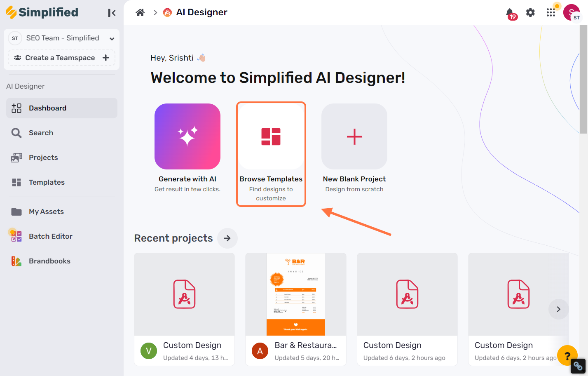Click the green V avatar on Custom Design
Viewport: 588px width, 376px height.
[149, 351]
